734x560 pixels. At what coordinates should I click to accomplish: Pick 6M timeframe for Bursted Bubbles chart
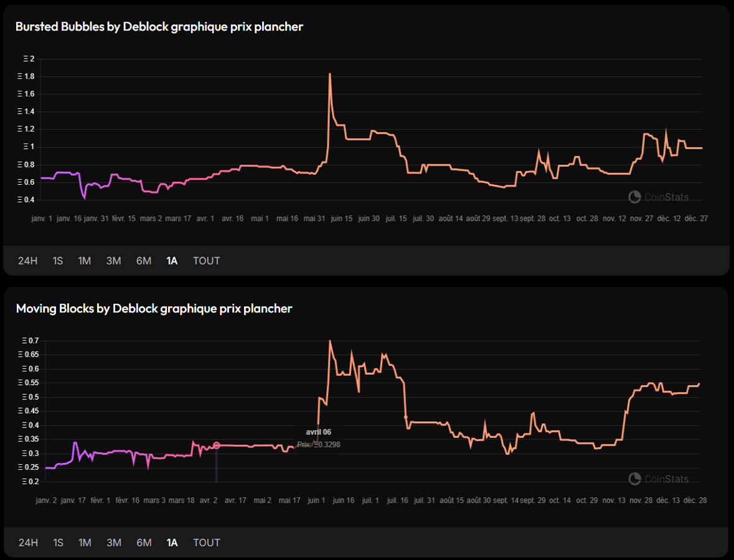coord(144,261)
